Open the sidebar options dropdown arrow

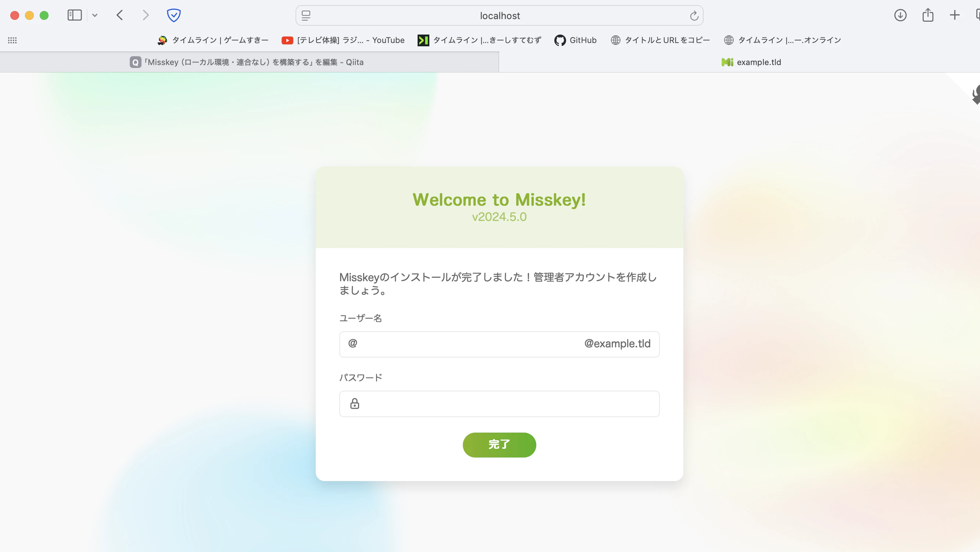click(x=95, y=15)
